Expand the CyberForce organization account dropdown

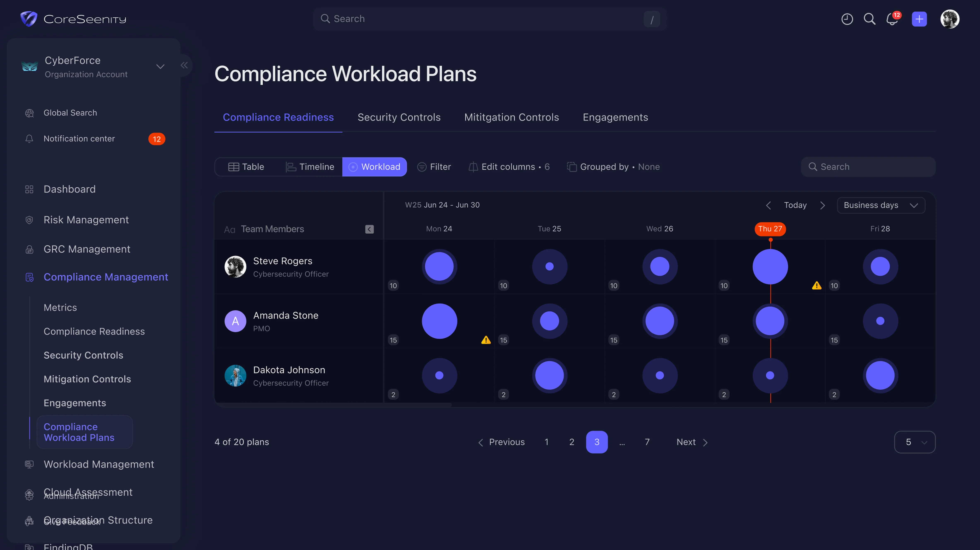pos(160,67)
